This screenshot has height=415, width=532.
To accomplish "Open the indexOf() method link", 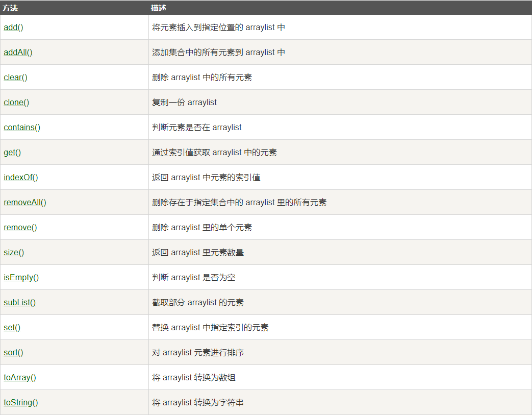I will pyautogui.click(x=21, y=177).
